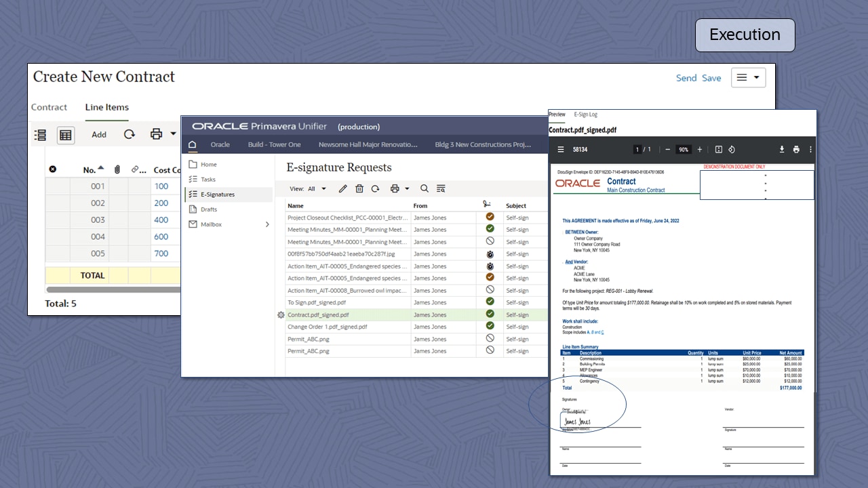Print from the Create New Contract toolbar

click(x=155, y=134)
